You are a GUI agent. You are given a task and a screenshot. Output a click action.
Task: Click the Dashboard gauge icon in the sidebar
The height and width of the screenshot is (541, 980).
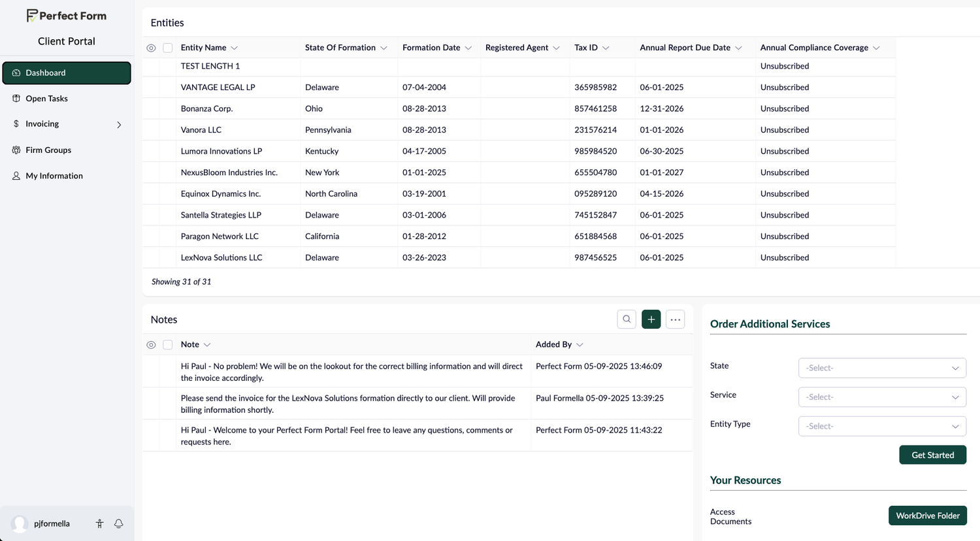(x=16, y=73)
